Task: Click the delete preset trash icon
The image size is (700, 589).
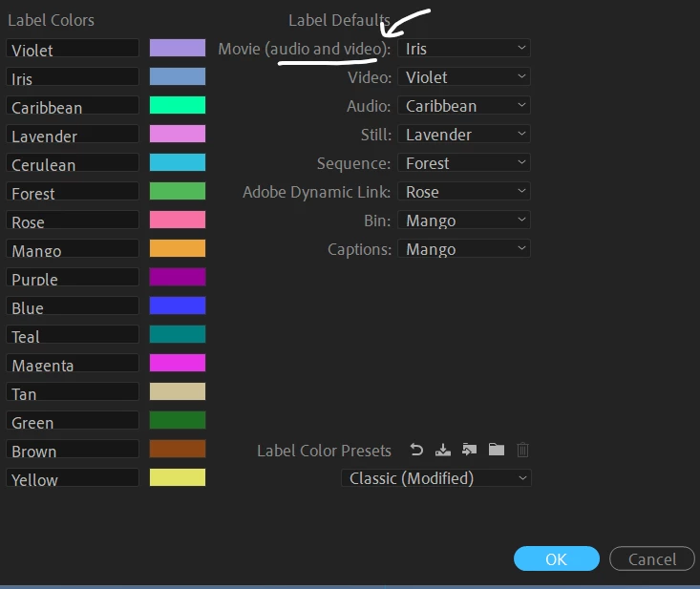Action: click(522, 450)
